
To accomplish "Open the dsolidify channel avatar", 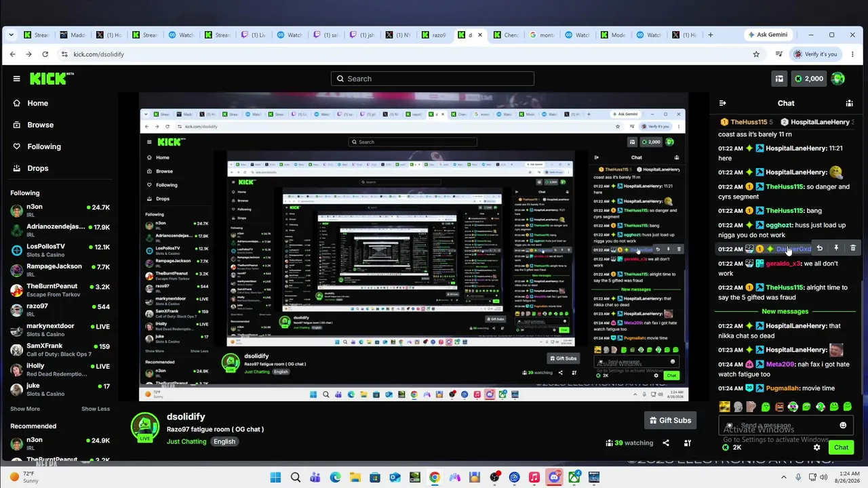I will click(x=144, y=427).
